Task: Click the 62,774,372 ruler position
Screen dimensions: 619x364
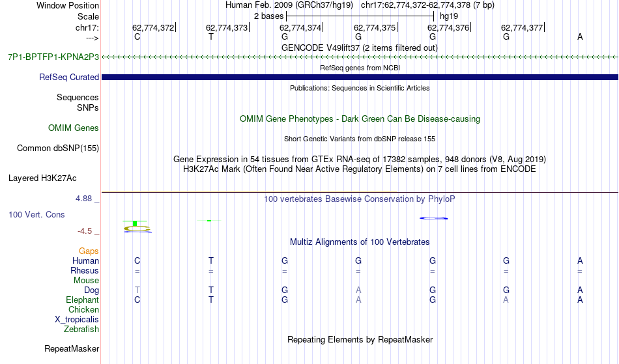Action: pos(153,27)
